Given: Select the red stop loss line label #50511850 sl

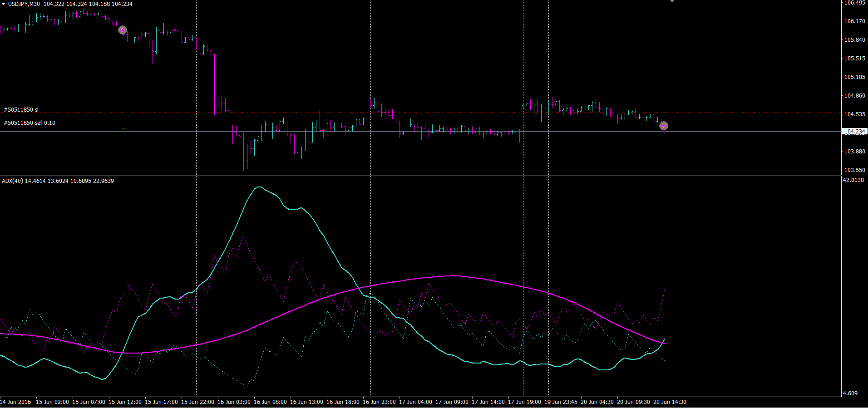Looking at the screenshot, I should (21, 110).
